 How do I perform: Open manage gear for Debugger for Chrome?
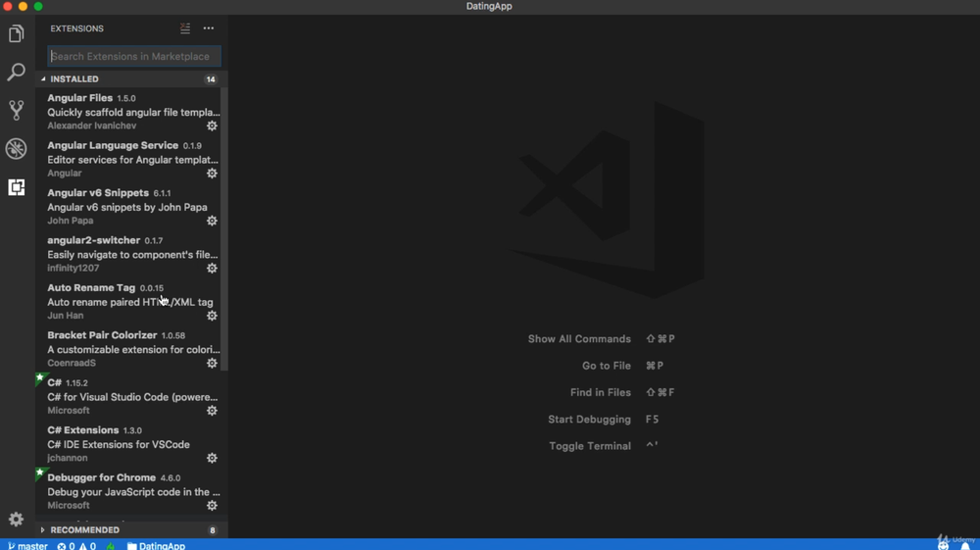coord(212,506)
